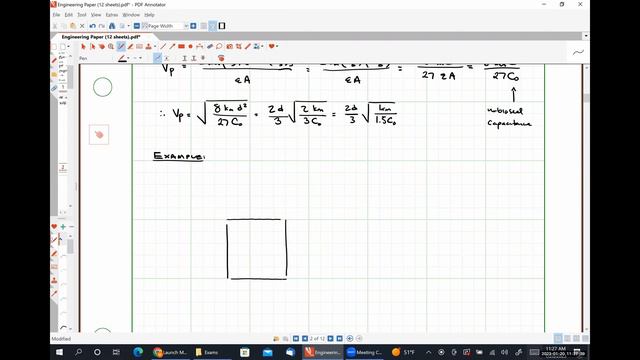Select the Pan hand tool

(x=102, y=47)
